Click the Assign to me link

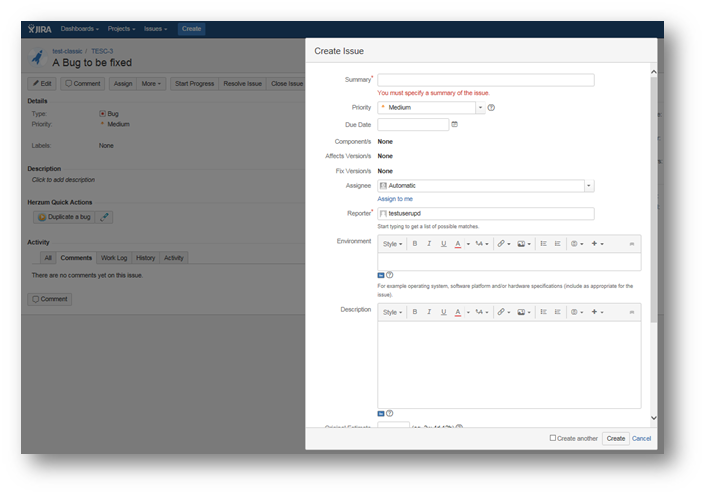click(x=394, y=199)
